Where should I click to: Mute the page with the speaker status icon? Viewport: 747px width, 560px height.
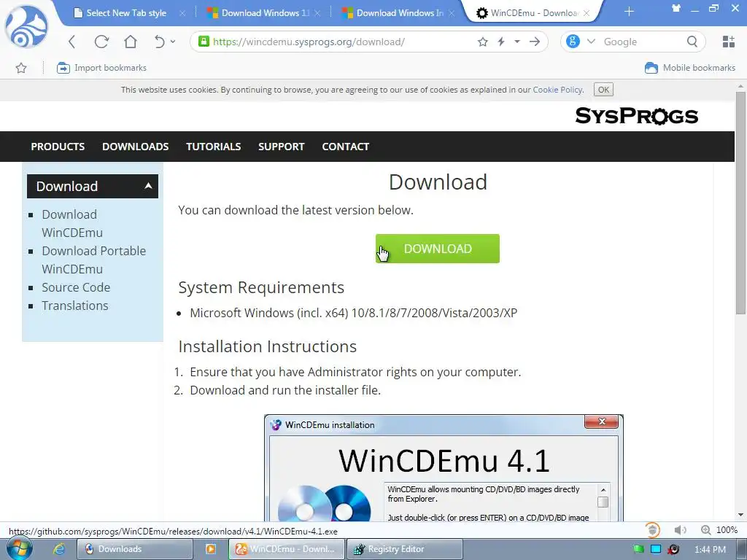pyautogui.click(x=680, y=530)
